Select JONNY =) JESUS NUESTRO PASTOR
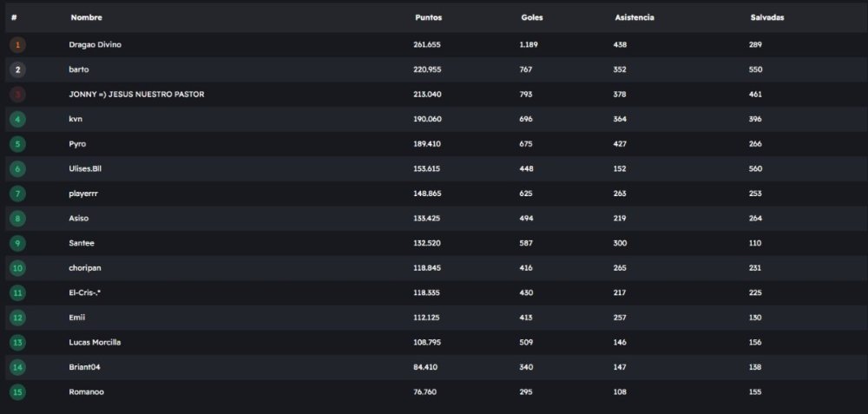Screen dimensions: 868x414 (x=136, y=94)
